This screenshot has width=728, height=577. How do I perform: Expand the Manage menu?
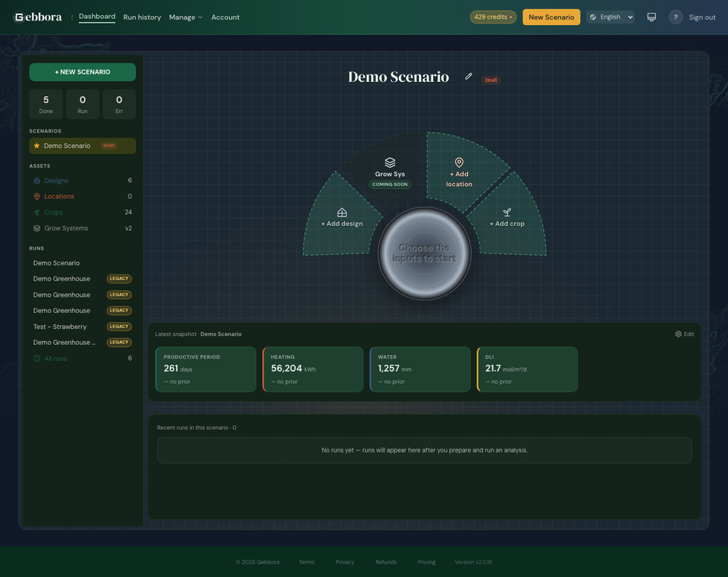[x=186, y=17]
